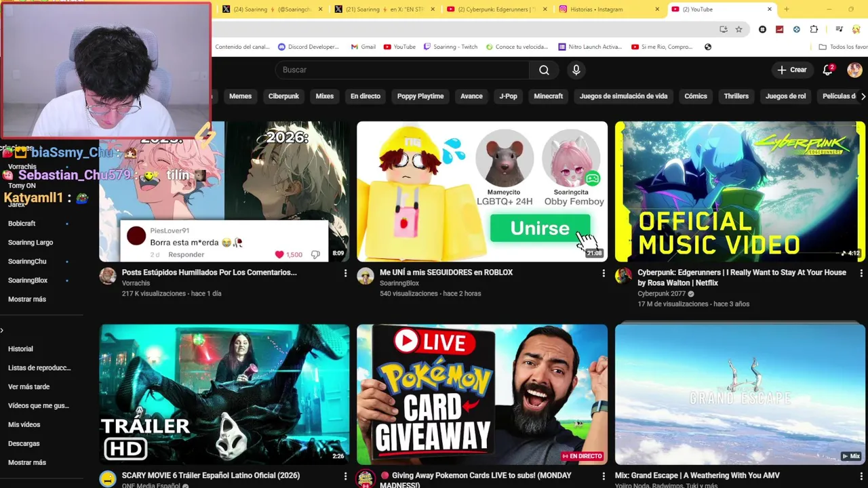
Task: Open options for SCARY MOVIE 6 trailer
Action: 345,476
